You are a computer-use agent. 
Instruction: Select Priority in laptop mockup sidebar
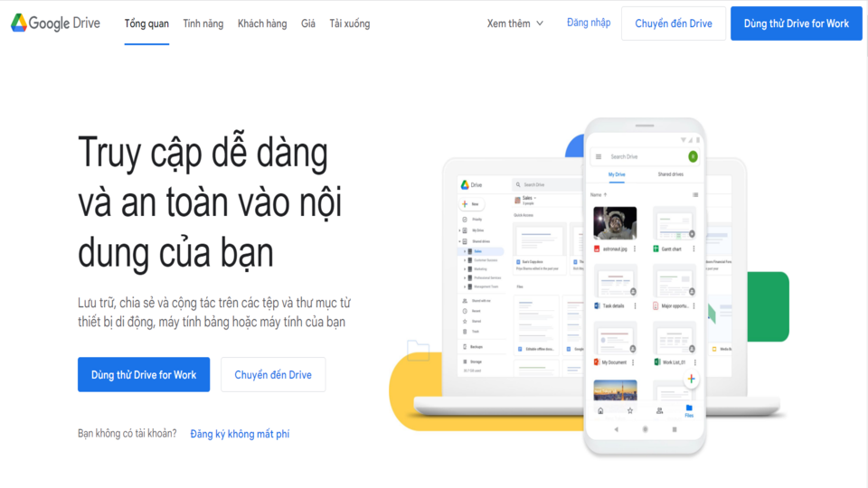(473, 220)
